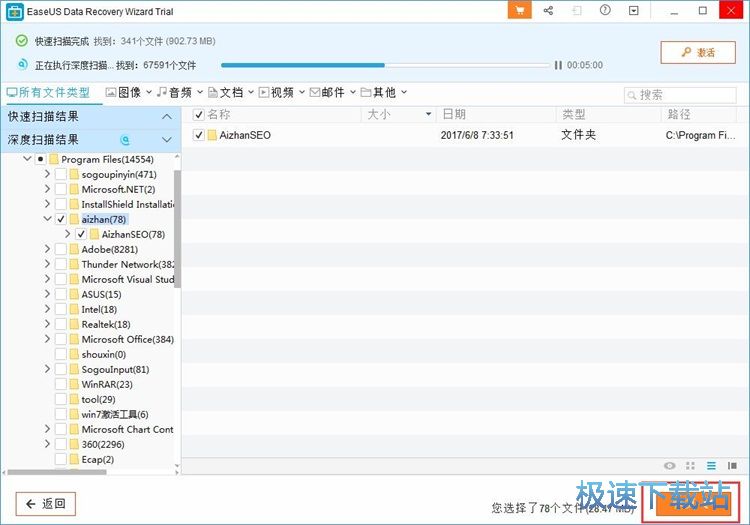Open the 图像 filter menu
This screenshot has width=750, height=525.
[128, 92]
